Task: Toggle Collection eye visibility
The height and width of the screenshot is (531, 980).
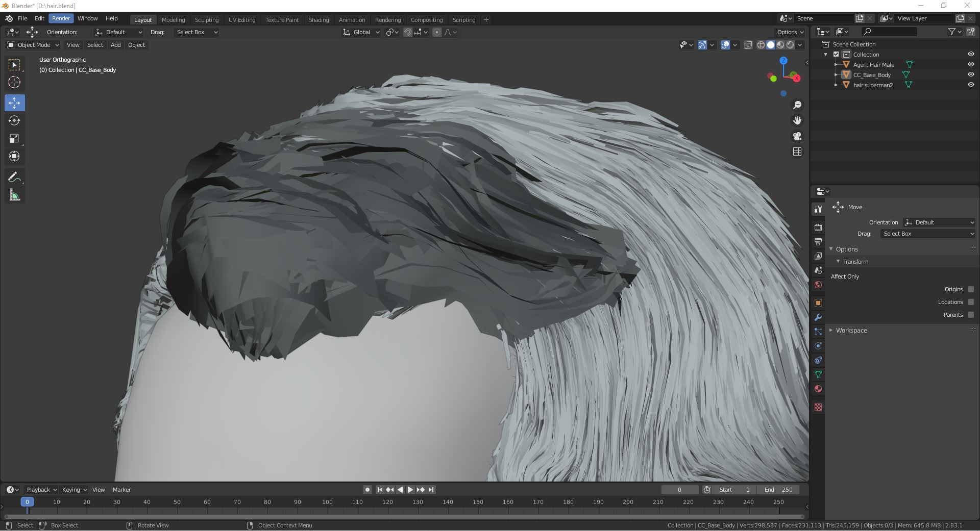Action: tap(971, 54)
